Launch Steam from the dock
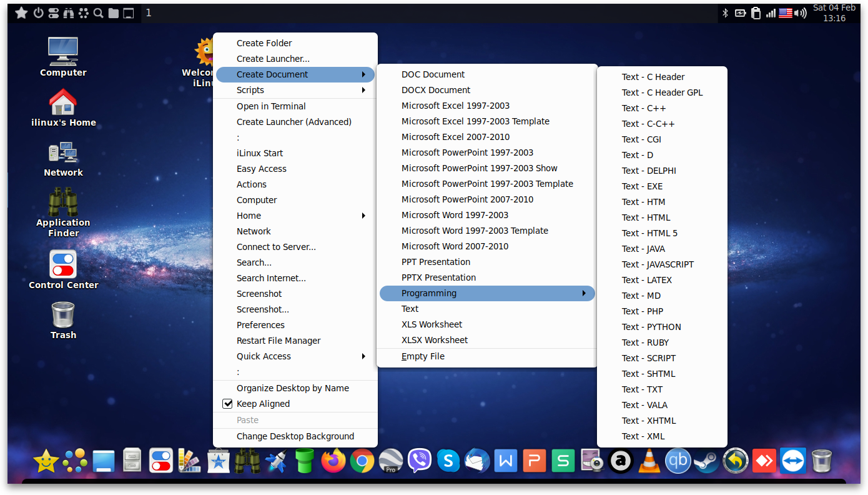 [706, 462]
